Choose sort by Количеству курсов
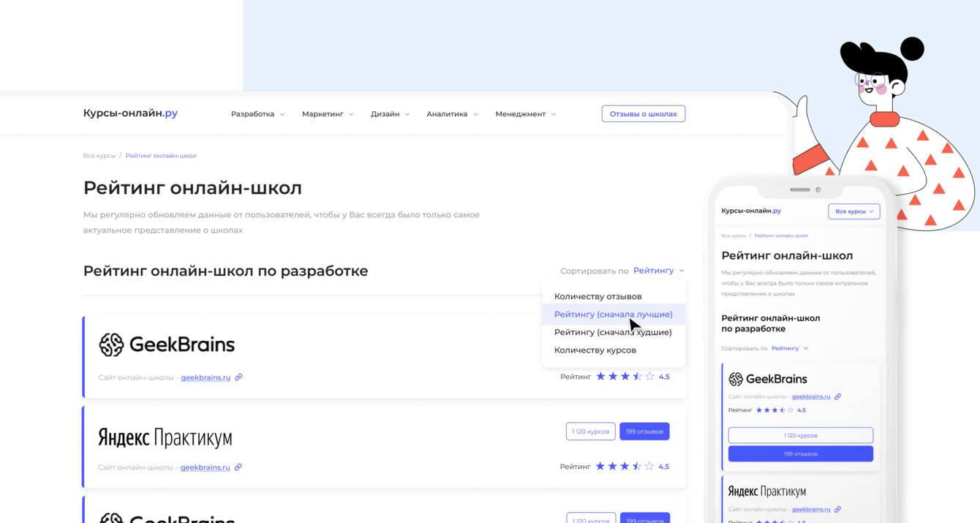The image size is (980, 523). tap(595, 350)
